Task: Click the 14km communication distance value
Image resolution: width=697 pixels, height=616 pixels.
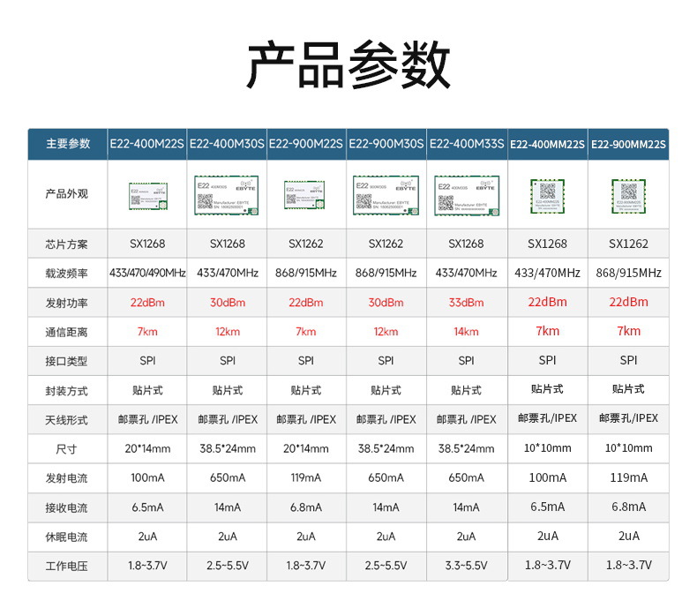Action: [467, 331]
